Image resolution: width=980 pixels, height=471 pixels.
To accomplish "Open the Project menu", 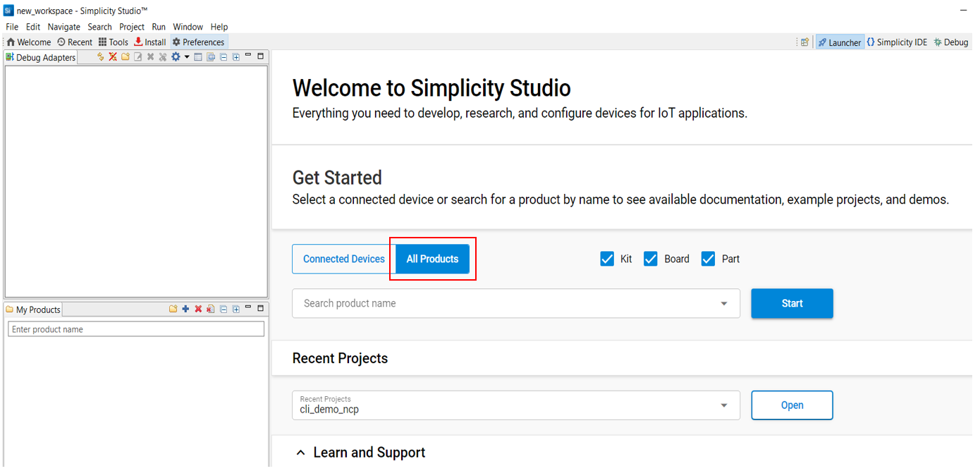I will click(x=131, y=27).
